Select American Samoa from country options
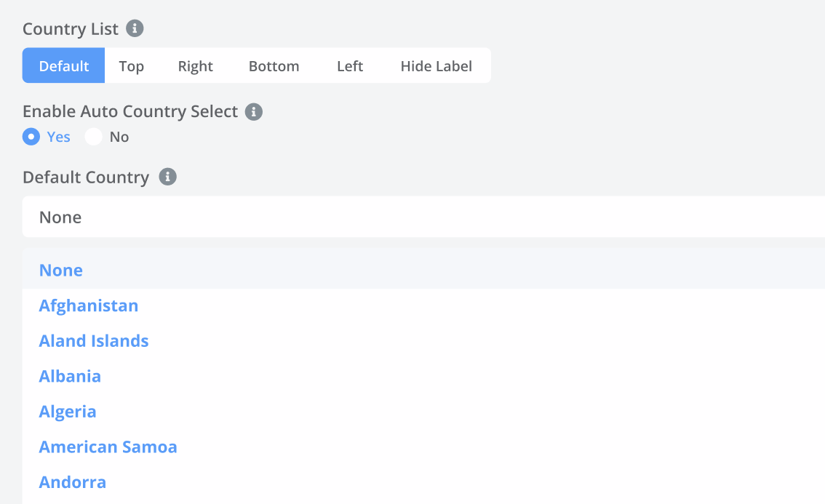This screenshot has height=504, width=825. coord(108,447)
